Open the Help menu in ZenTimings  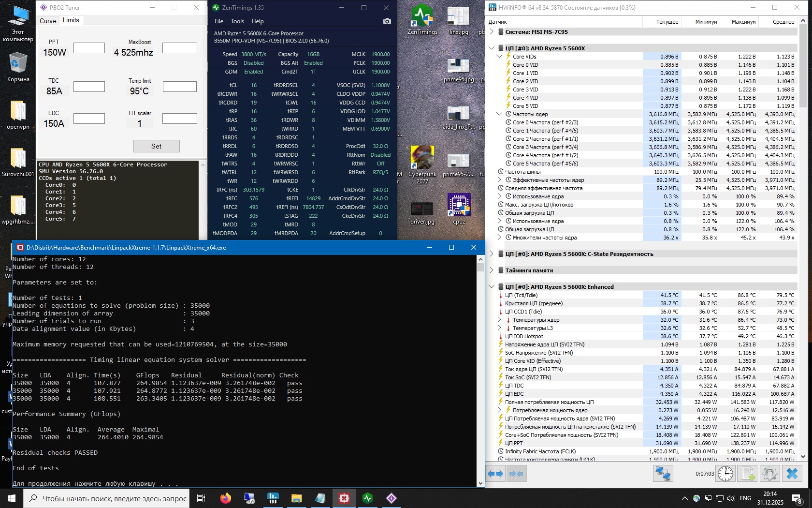point(258,21)
